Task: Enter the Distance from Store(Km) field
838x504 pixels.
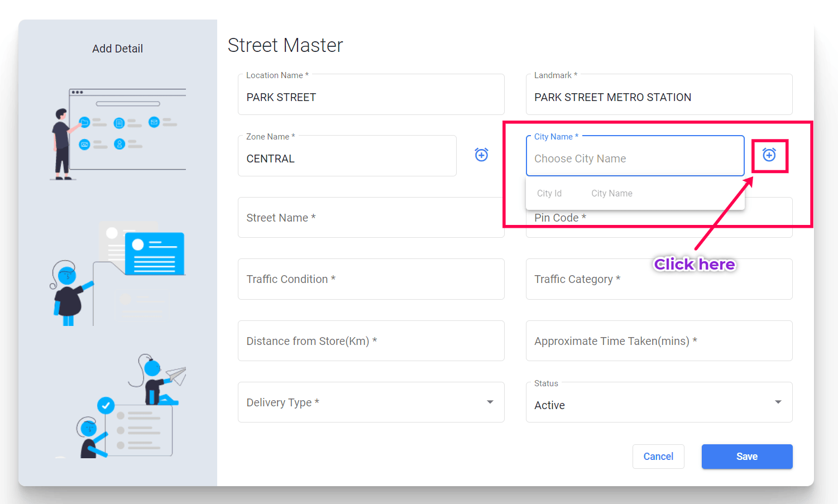Action: (371, 341)
